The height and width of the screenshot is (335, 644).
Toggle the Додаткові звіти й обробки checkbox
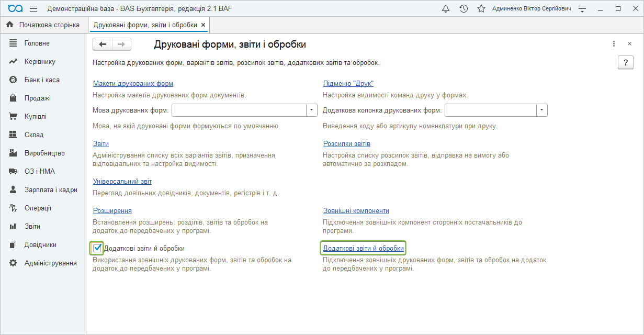click(97, 248)
